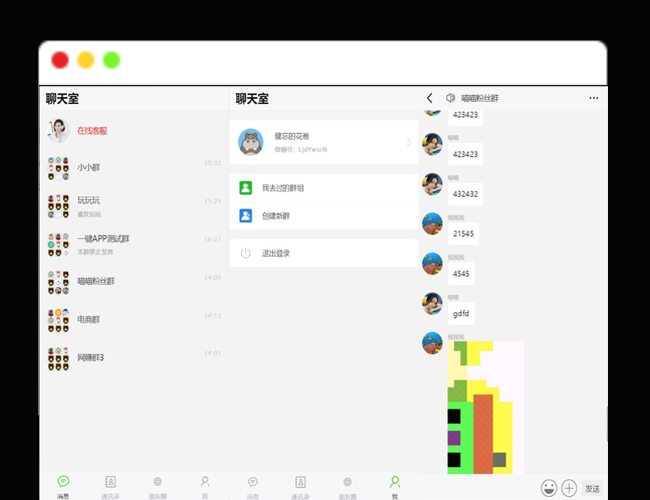Image resolution: width=650 pixels, height=500 pixels.
Task: Click the message bubble reading 432432
Action: coord(465,194)
